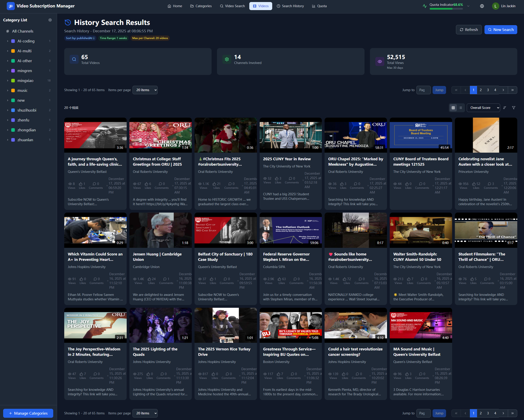524x420 pixels.
Task: Open the Jensen Huang Cambridge Union thumbnail
Action: click(160, 230)
